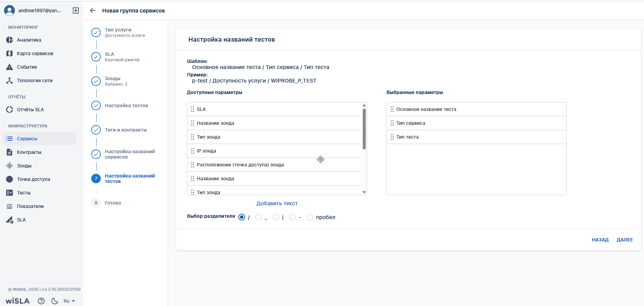Click the drag handle of the SLA parameter
644x306 pixels.
[x=193, y=109]
